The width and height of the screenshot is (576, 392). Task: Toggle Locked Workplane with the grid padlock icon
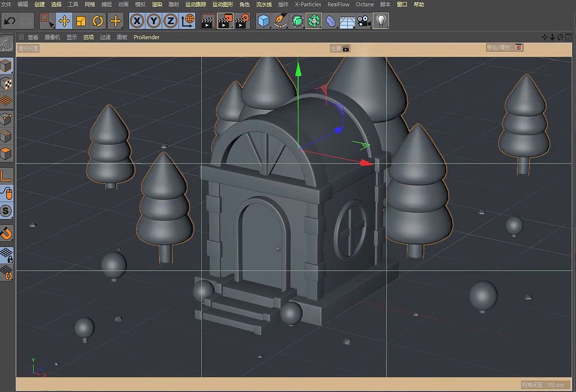[7, 255]
